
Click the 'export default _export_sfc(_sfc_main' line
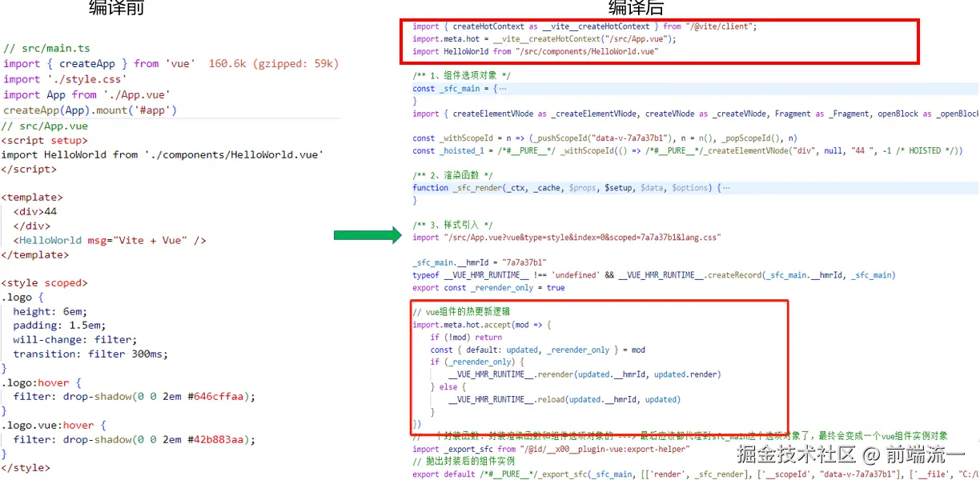pyautogui.click(x=696, y=474)
